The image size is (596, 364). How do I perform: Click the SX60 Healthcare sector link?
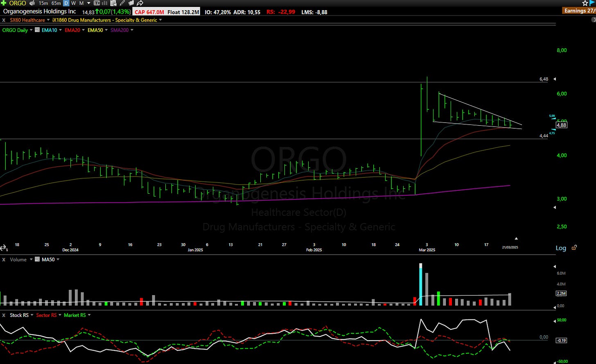coord(27,20)
